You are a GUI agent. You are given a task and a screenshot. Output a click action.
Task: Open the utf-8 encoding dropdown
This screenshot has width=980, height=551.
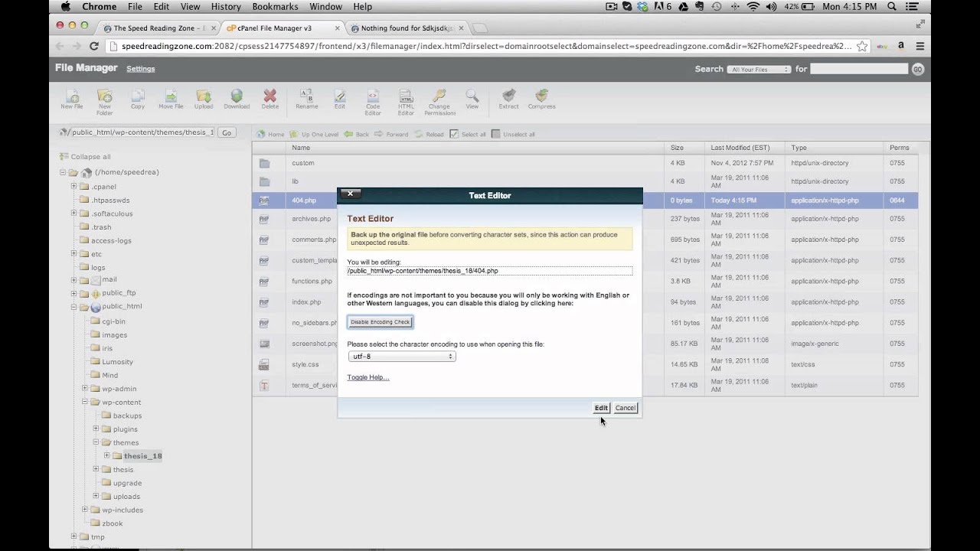tap(401, 356)
